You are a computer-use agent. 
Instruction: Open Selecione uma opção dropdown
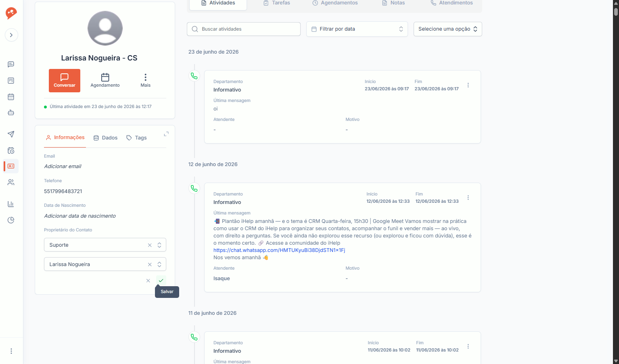click(x=448, y=29)
